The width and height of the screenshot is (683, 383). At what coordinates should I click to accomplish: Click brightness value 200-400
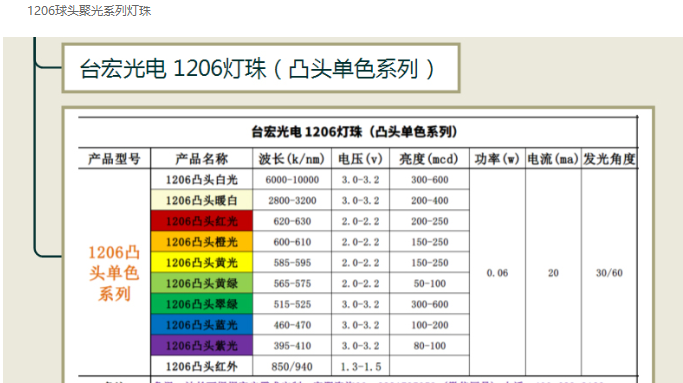pyautogui.click(x=429, y=200)
